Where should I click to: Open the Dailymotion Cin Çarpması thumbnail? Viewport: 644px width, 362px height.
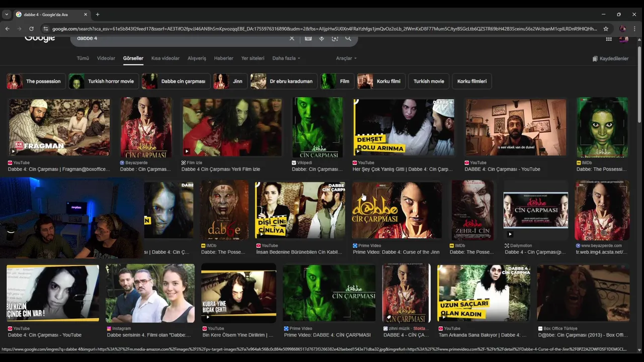pyautogui.click(x=536, y=210)
